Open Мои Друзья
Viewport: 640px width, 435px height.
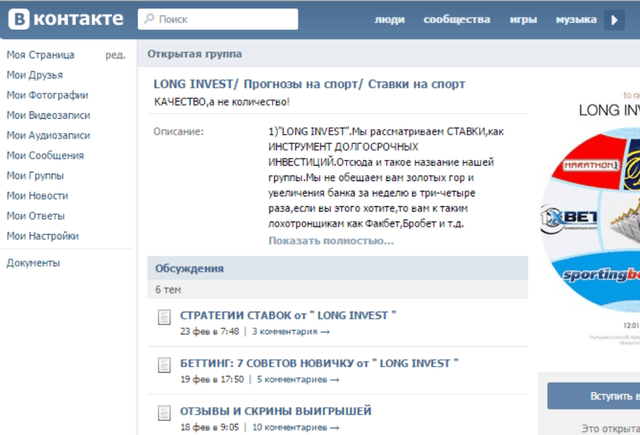(35, 75)
